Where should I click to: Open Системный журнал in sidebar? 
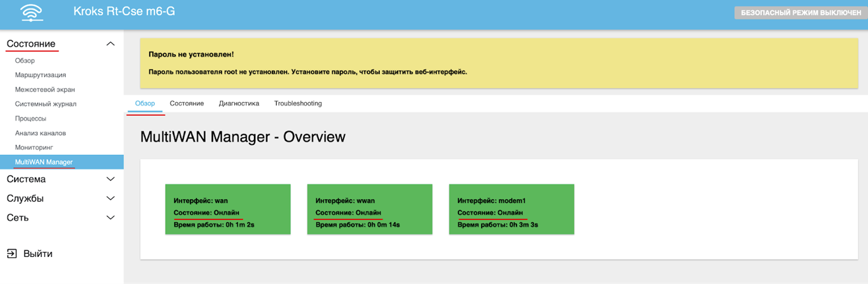pyautogui.click(x=46, y=104)
